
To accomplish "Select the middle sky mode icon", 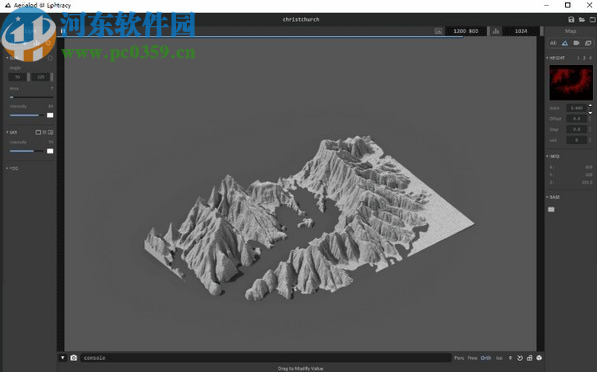I will 44,132.
